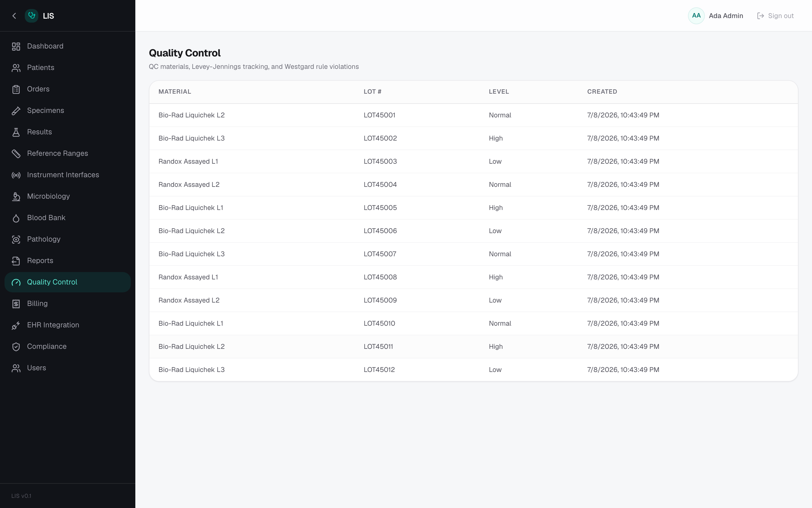Open Billing from navigation
812x508 pixels.
tap(67, 304)
